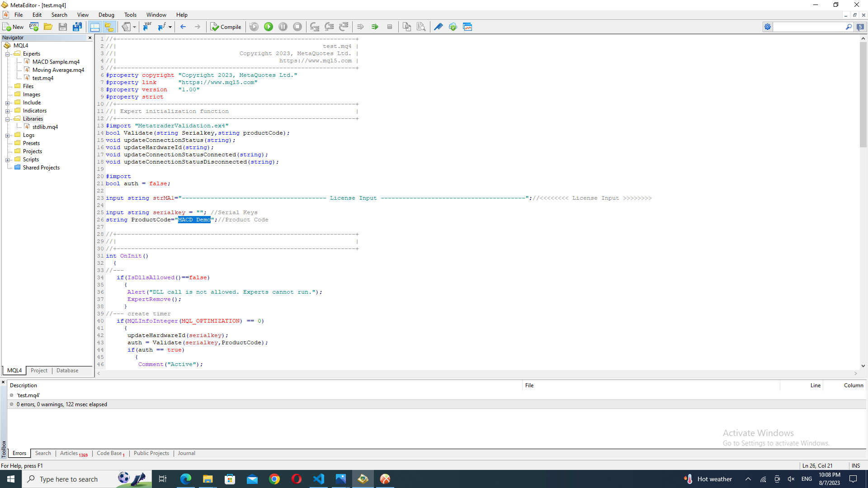868x488 pixels.
Task: Open MQL Wizard new project icon
Action: (x=34, y=27)
